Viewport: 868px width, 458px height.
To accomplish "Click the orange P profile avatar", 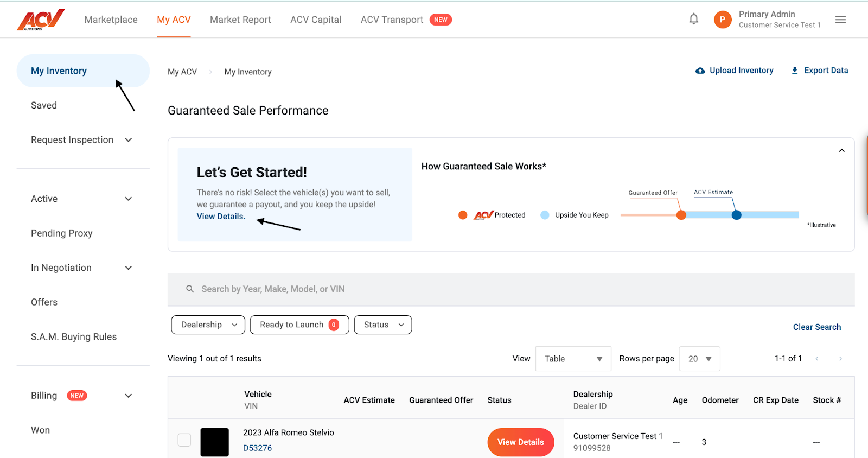I will [723, 20].
